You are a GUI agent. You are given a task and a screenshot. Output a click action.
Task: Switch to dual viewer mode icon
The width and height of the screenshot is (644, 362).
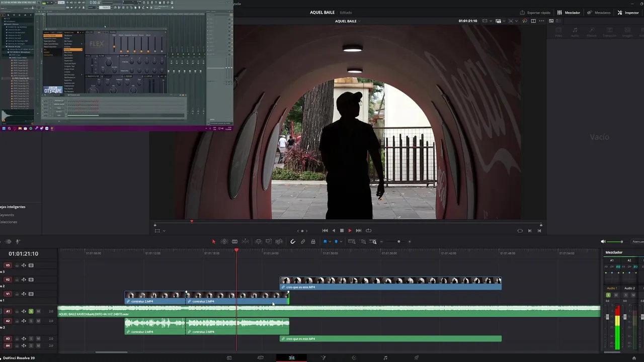[x=533, y=21]
